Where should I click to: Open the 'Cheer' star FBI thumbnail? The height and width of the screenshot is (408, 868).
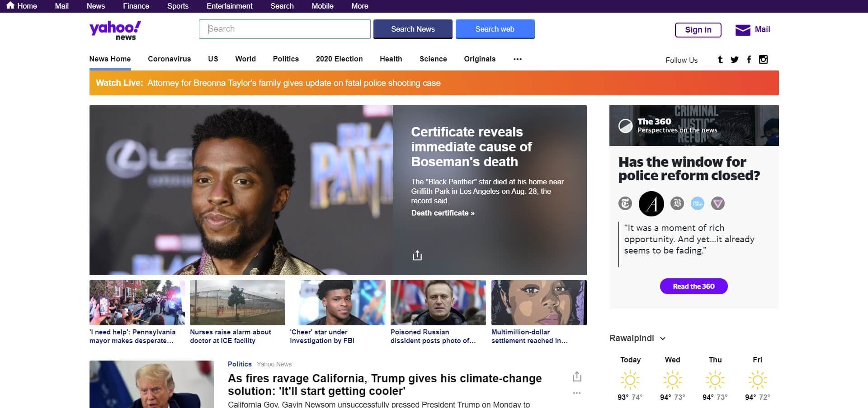point(338,303)
